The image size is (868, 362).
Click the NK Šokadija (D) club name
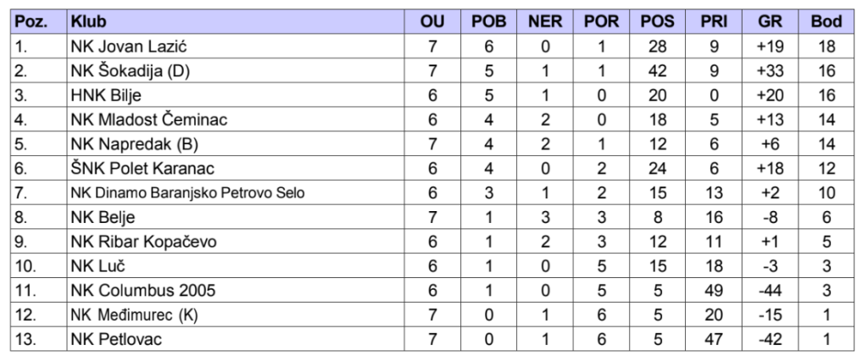pyautogui.click(x=130, y=72)
